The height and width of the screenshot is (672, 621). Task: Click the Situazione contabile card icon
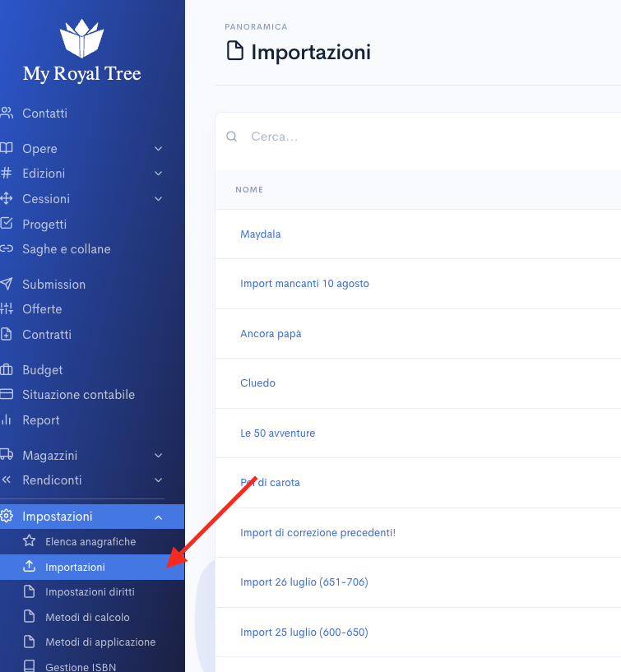pyautogui.click(x=7, y=394)
